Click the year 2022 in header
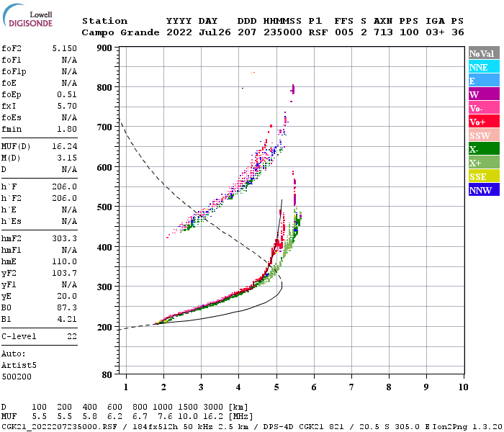Viewport: 504px width, 432px height. [x=179, y=32]
